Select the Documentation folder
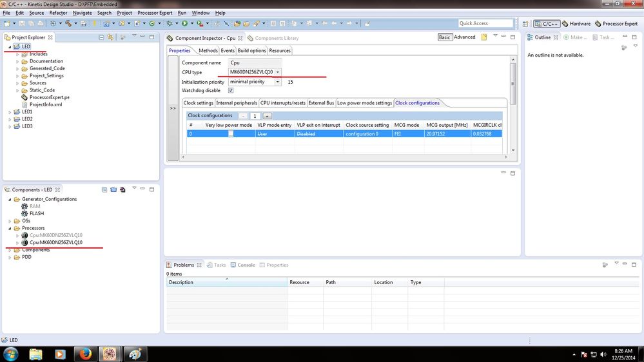The width and height of the screenshot is (644, 362). point(46,61)
